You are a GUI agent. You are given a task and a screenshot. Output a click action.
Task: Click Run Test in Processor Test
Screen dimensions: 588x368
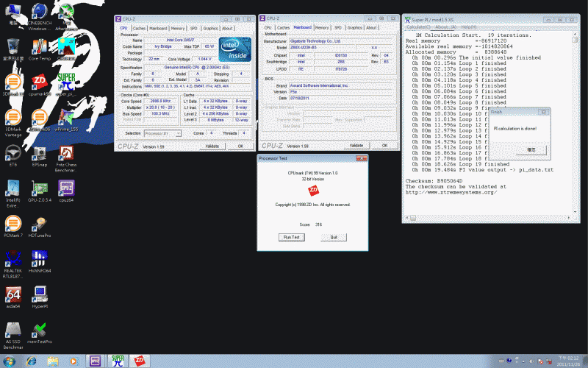click(291, 237)
